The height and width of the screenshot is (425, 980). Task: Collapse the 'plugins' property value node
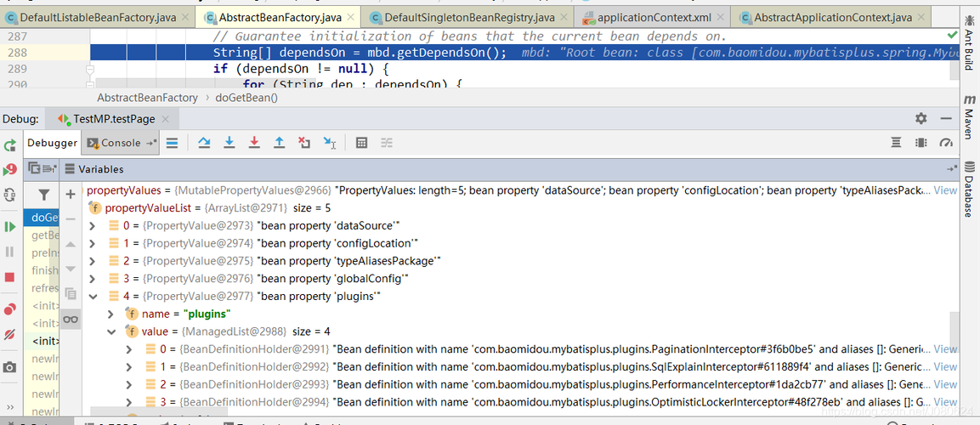[x=93, y=296]
